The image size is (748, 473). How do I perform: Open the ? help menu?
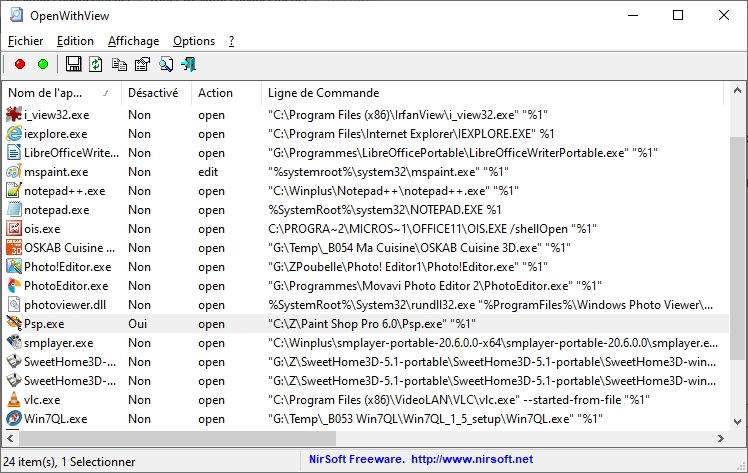[x=231, y=41]
